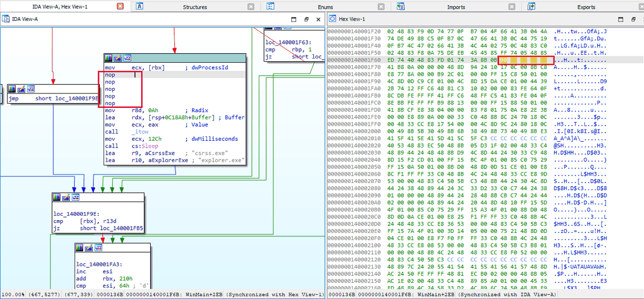Click the Imports tab icon
This screenshot has height=299, width=644.
tap(401, 6)
